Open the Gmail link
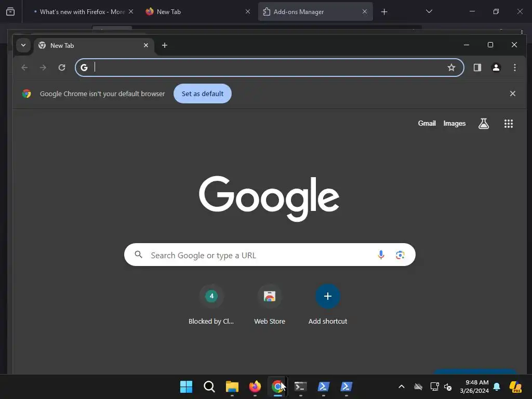This screenshot has width=532, height=399. click(427, 124)
